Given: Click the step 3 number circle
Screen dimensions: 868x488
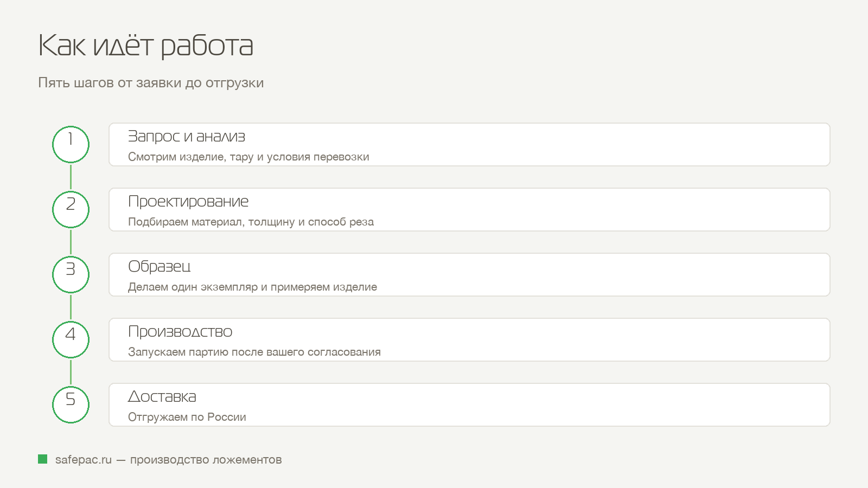Looking at the screenshot, I should point(71,274).
